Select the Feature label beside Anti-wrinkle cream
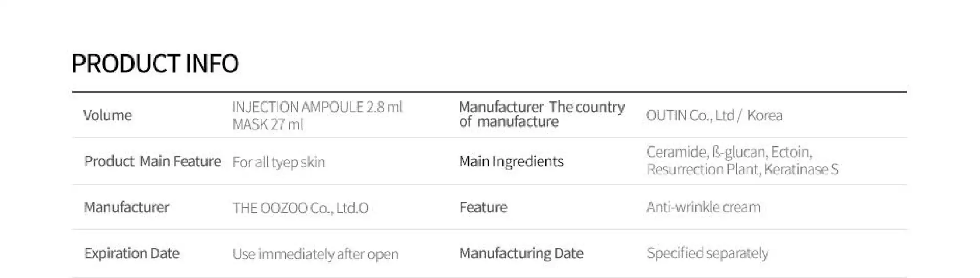 (483, 207)
